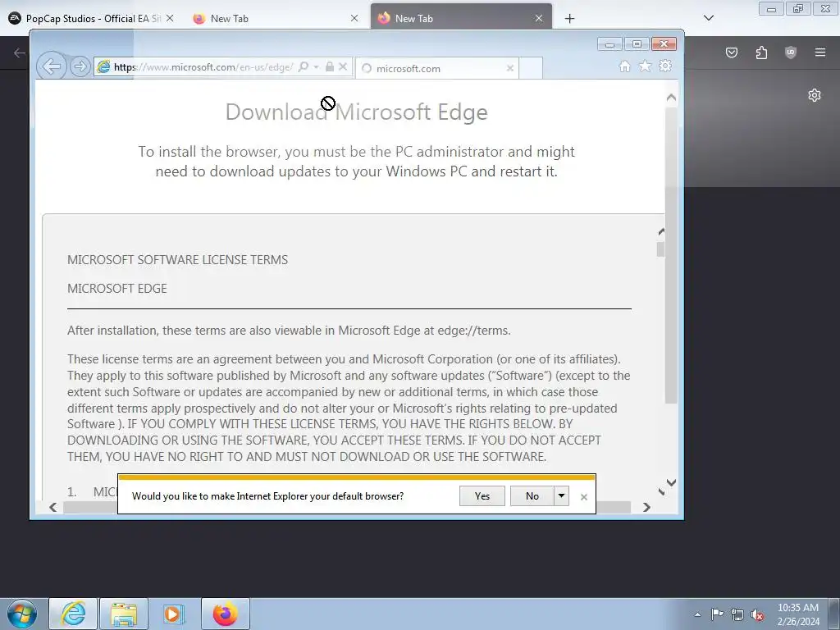Click the license terms box scrollbar thumb
Viewport: 840px width, 630px height.
[660, 249]
